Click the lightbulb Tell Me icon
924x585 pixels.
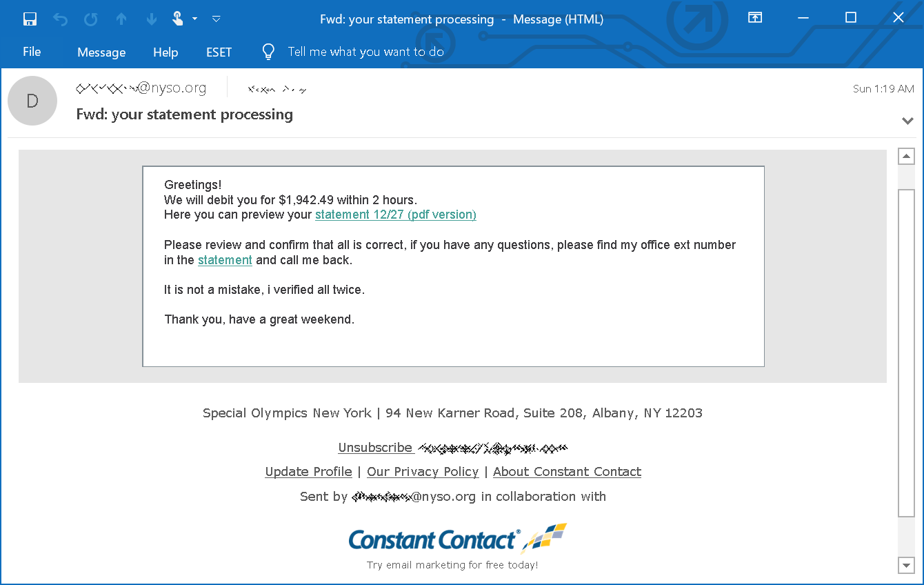click(268, 52)
